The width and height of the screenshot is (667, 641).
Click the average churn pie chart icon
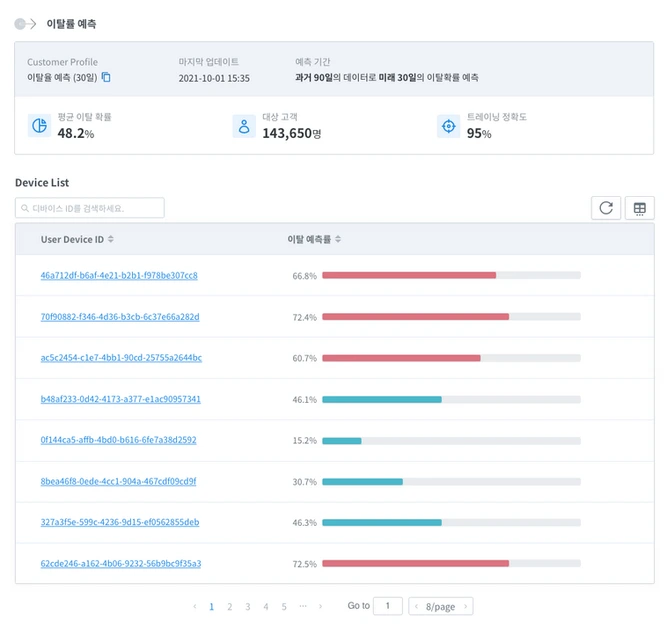[40, 125]
